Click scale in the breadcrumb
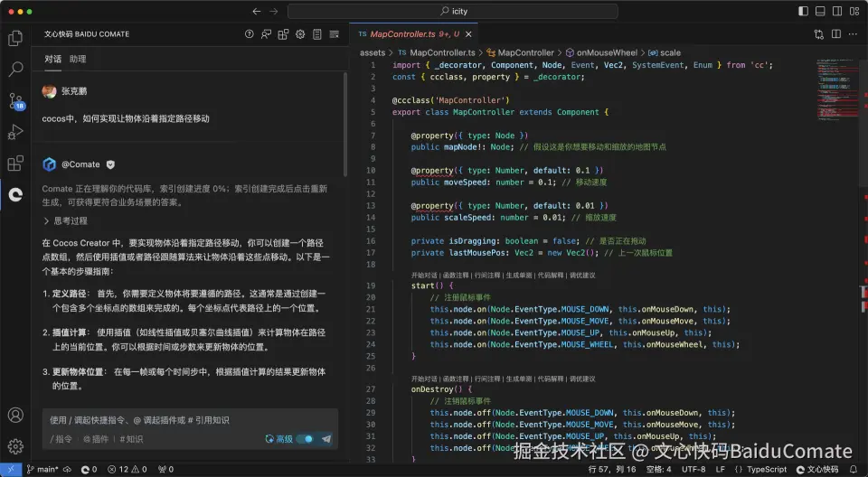 (665, 52)
